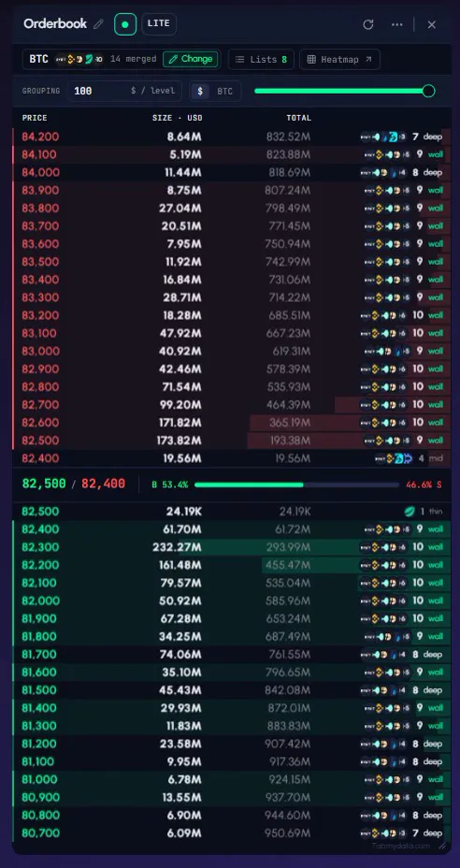Click the Change button
The height and width of the screenshot is (868, 460).
(x=191, y=59)
